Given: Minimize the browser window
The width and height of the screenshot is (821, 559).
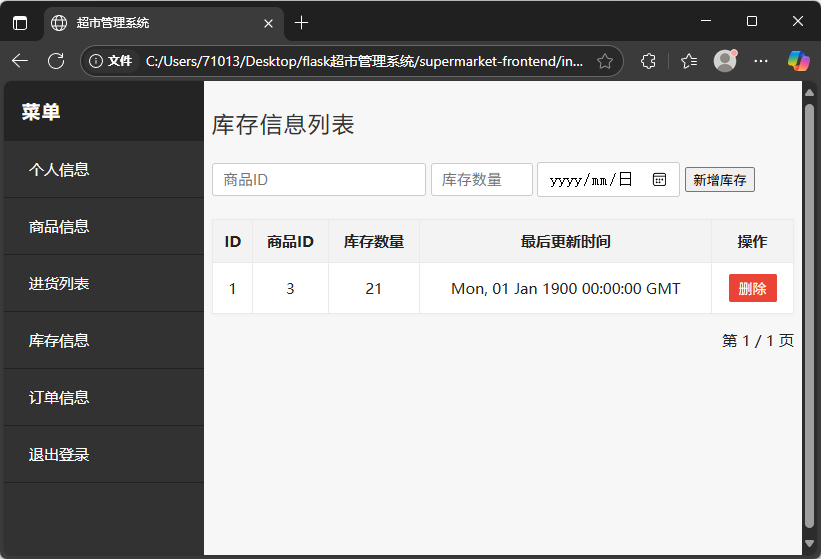Looking at the screenshot, I should 706,21.
